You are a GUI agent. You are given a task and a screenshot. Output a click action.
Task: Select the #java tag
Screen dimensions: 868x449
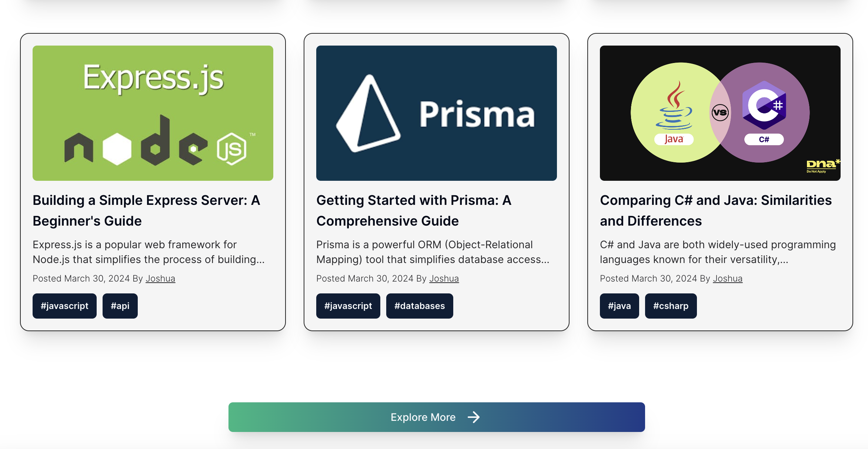[620, 306]
